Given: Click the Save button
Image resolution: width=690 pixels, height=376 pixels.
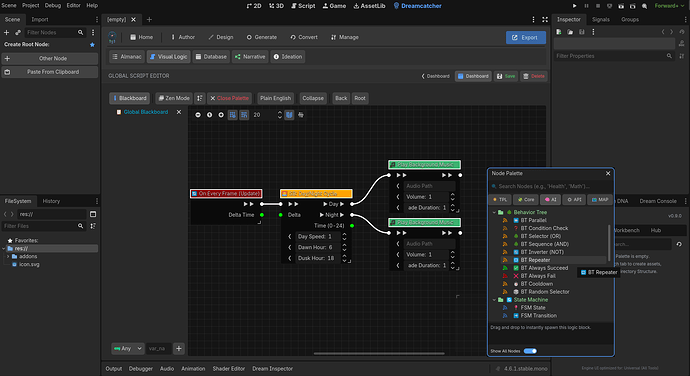Looking at the screenshot, I should (x=506, y=76).
